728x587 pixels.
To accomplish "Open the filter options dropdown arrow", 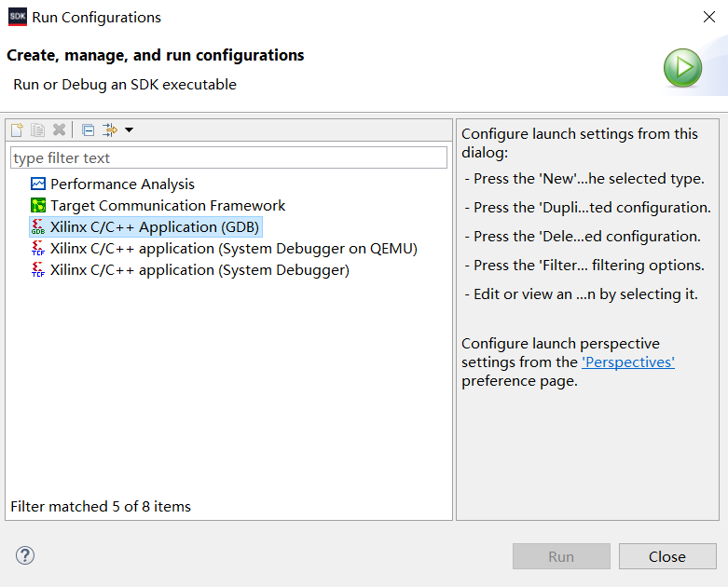I will pos(129,130).
